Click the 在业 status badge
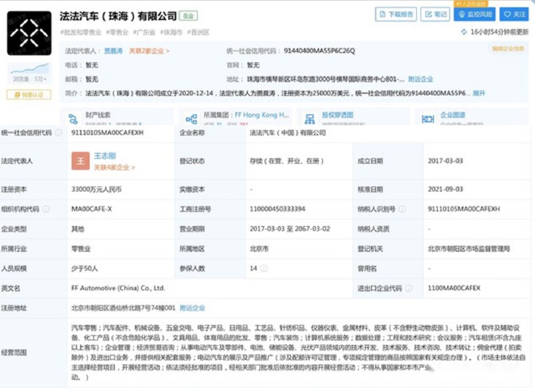The height and width of the screenshot is (392, 535). (x=188, y=16)
